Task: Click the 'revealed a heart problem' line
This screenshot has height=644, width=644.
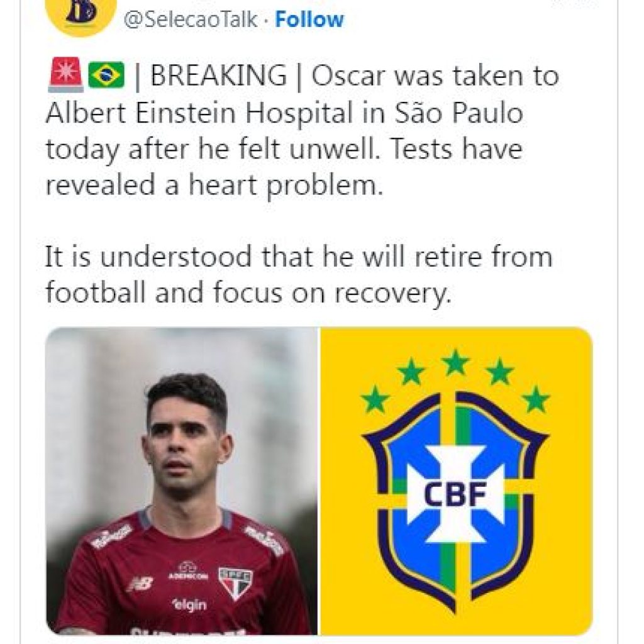Action: (x=214, y=187)
